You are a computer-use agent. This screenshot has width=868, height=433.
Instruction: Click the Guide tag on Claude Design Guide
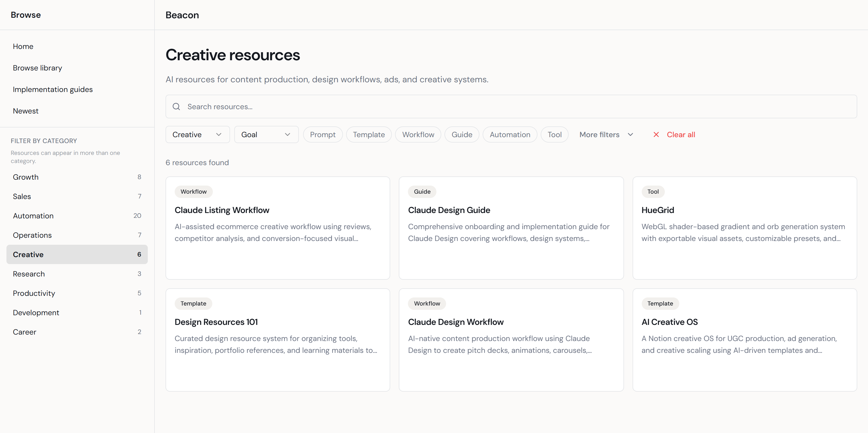pos(422,191)
